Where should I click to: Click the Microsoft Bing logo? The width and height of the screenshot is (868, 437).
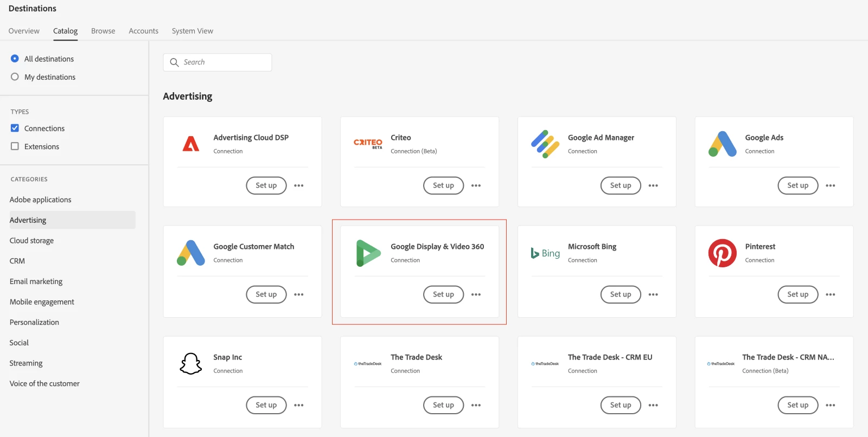click(545, 253)
